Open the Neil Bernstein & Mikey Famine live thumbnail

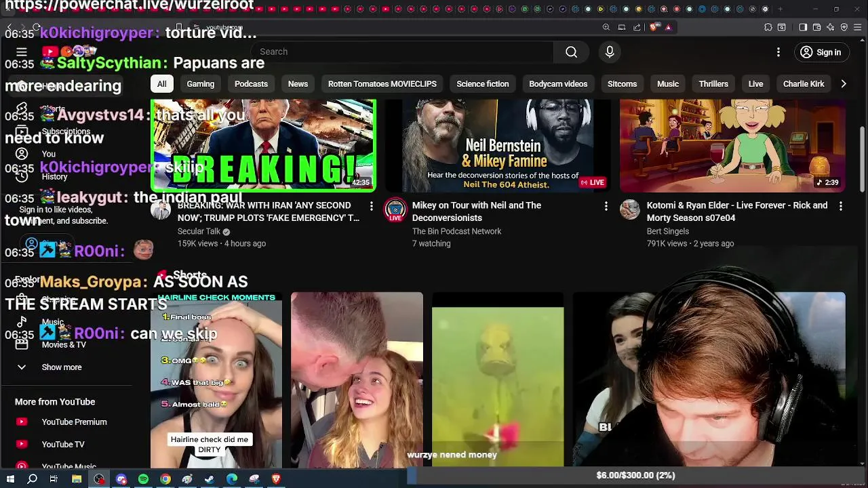click(x=498, y=146)
